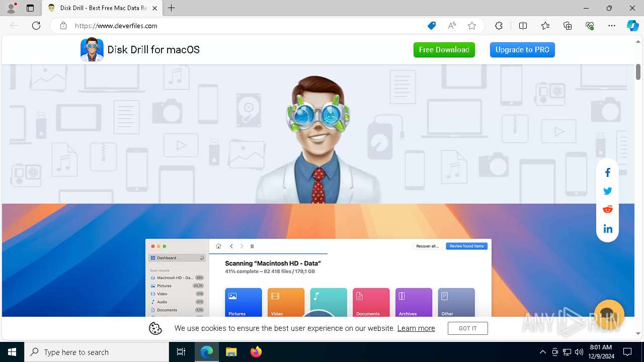Open Copilot sidebar icon
The width and height of the screenshot is (644, 362).
[x=632, y=26]
